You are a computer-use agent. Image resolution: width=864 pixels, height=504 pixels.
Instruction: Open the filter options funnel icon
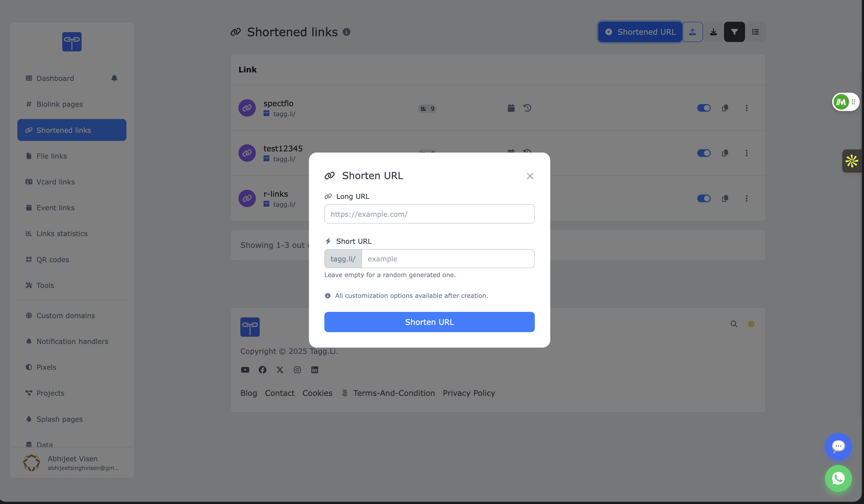tap(734, 32)
